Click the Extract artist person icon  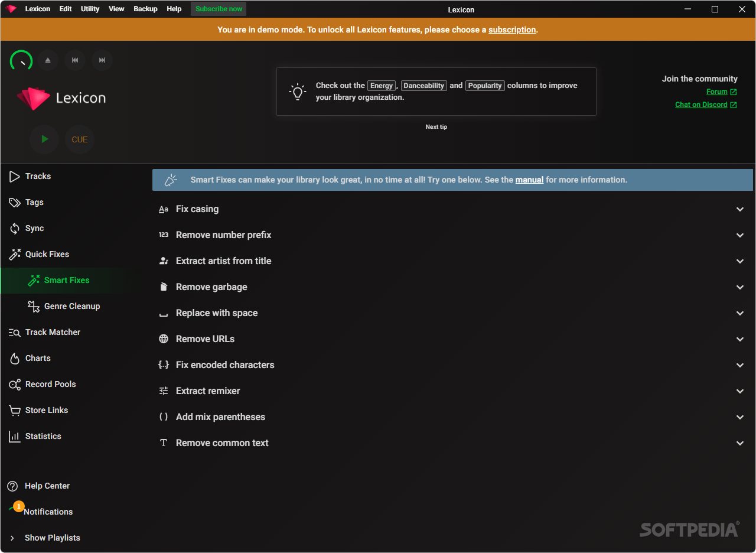(164, 261)
